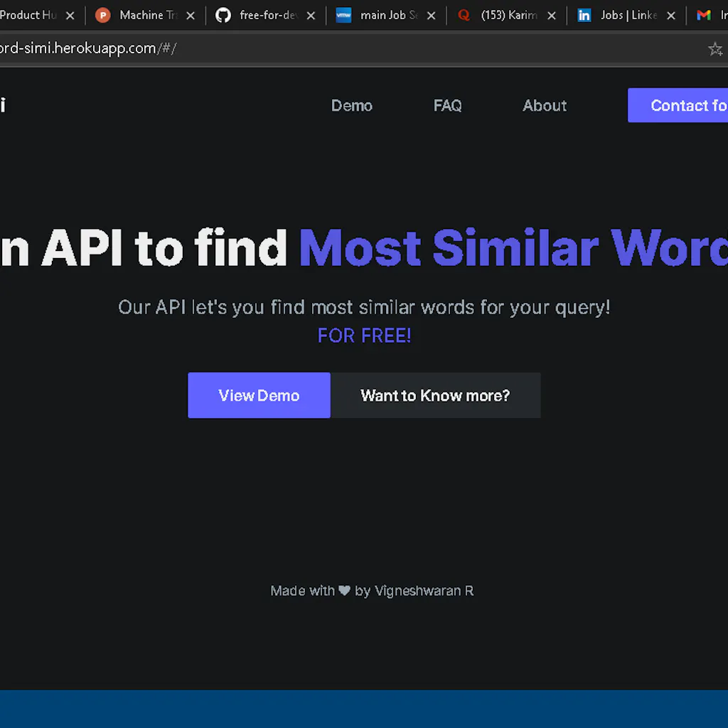This screenshot has width=728, height=728.
Task: Click the LinkedIn logo favicon
Action: 584,15
